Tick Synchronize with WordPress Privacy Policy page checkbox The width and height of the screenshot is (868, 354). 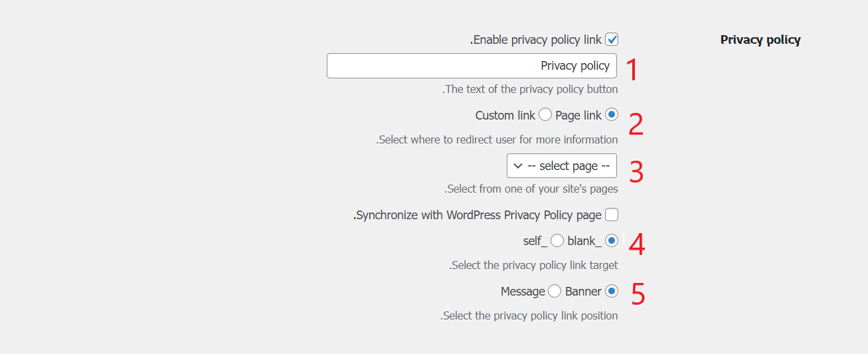pos(612,215)
